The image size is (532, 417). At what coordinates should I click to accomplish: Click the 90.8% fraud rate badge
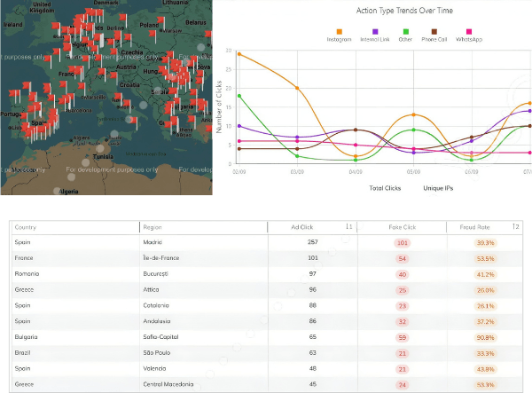[x=485, y=338]
